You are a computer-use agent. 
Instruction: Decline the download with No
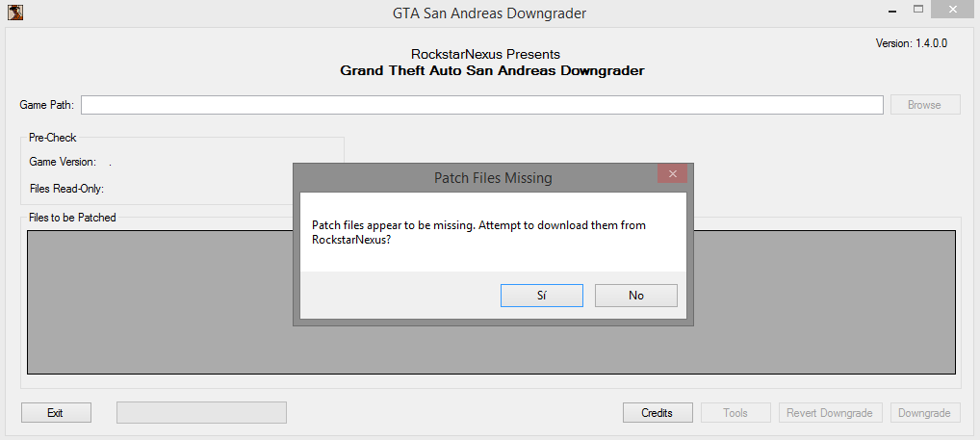[x=635, y=296]
